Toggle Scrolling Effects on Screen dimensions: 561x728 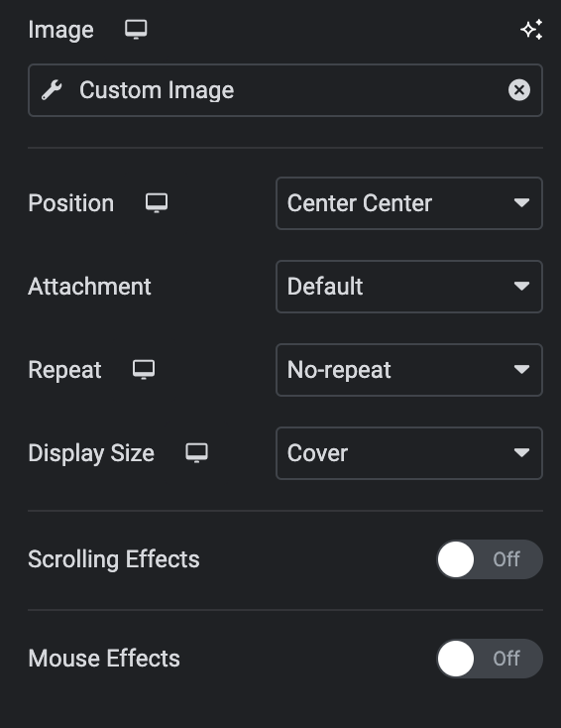point(490,559)
